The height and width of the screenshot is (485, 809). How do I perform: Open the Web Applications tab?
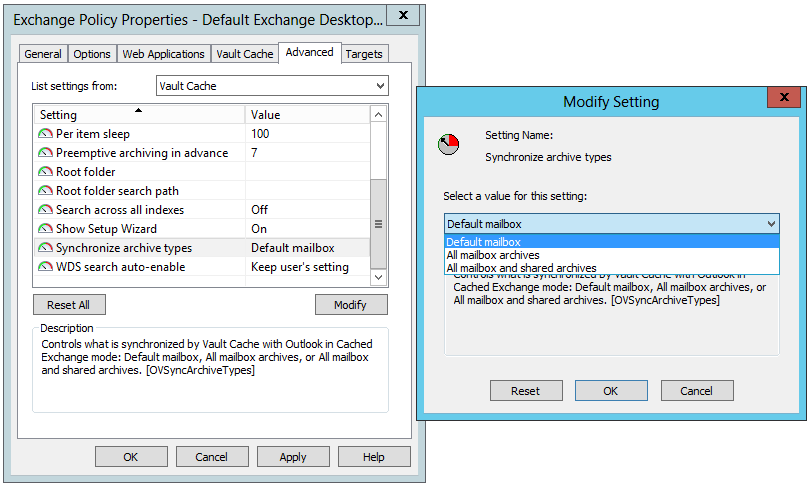coord(164,54)
